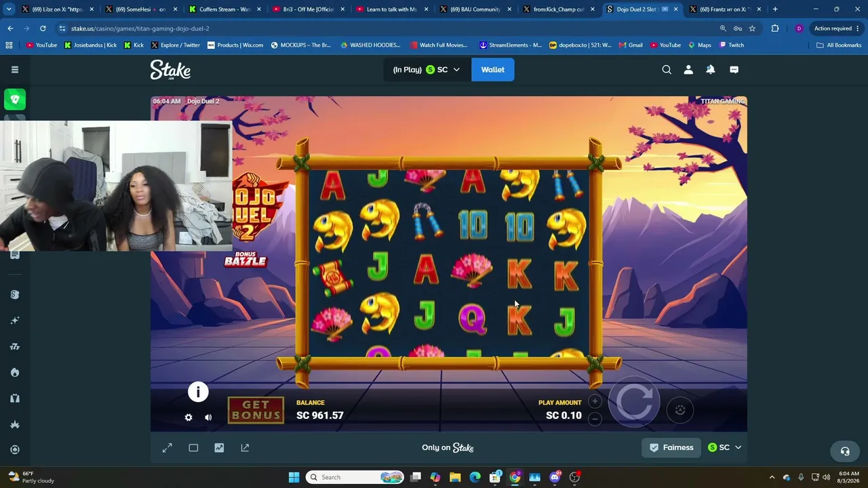Image resolution: width=868 pixels, height=488 pixels.
Task: Open the StreamElements bookmark
Action: [510, 45]
